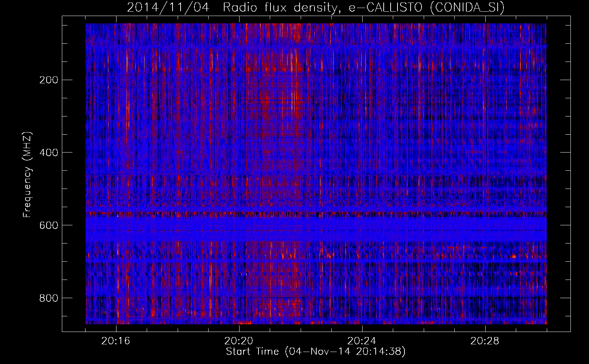Click the 20:16 time tick label
Screen dimensions: 589x364
[x=116, y=341]
